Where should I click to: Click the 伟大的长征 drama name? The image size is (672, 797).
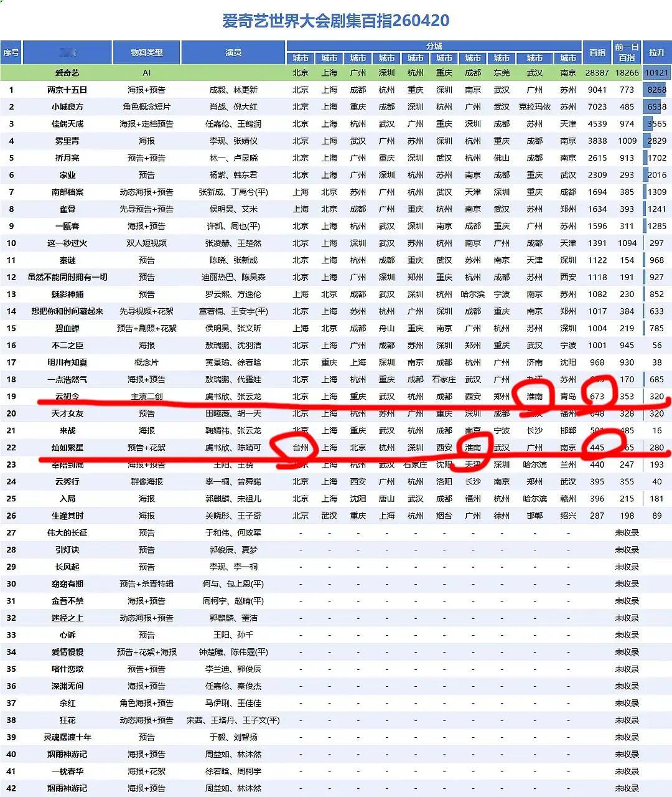click(67, 532)
